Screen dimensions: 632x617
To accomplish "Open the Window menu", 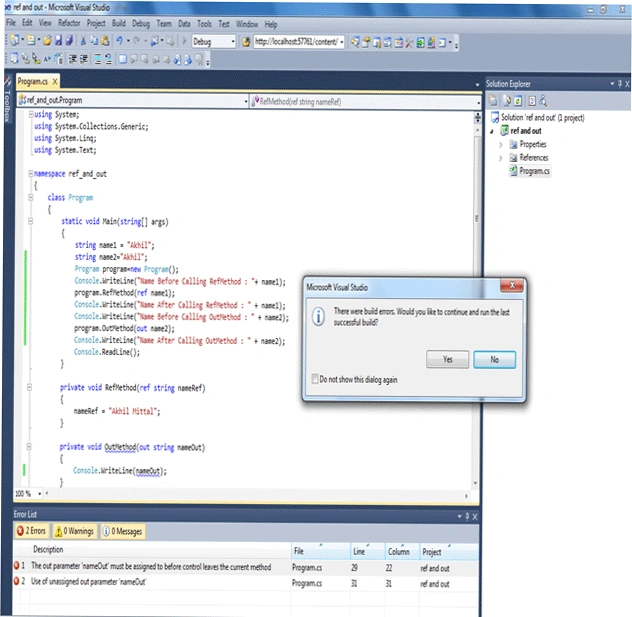I will (x=247, y=24).
